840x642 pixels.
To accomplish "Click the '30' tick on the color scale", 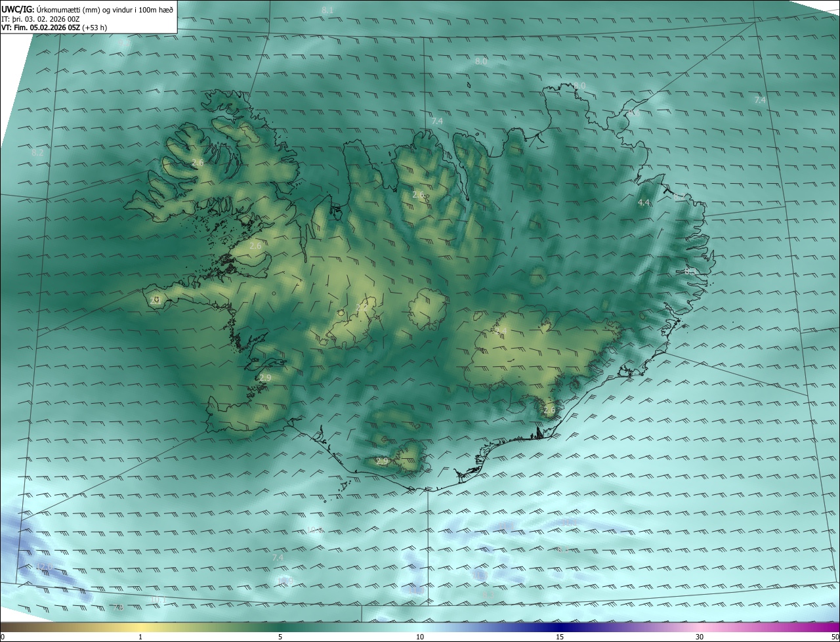I will [700, 637].
